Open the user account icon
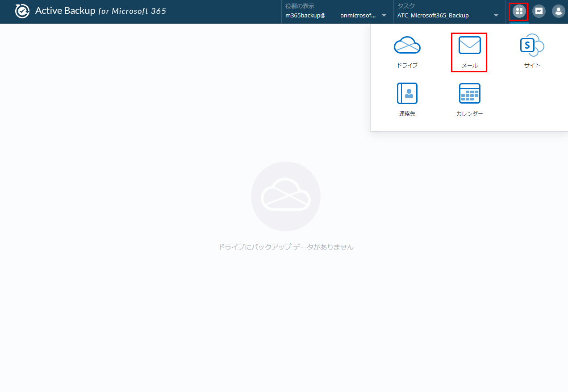Screen dimensions: 568x392 pyautogui.click(x=558, y=11)
